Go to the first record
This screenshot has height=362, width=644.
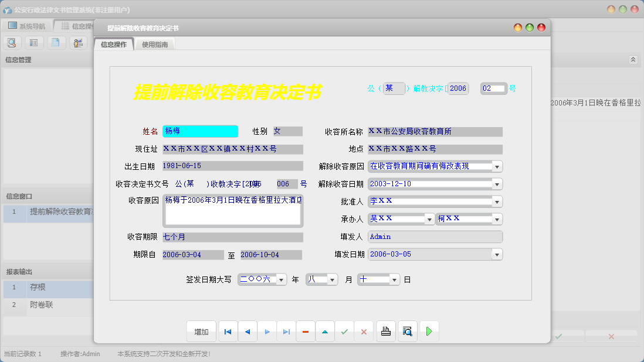click(x=228, y=332)
